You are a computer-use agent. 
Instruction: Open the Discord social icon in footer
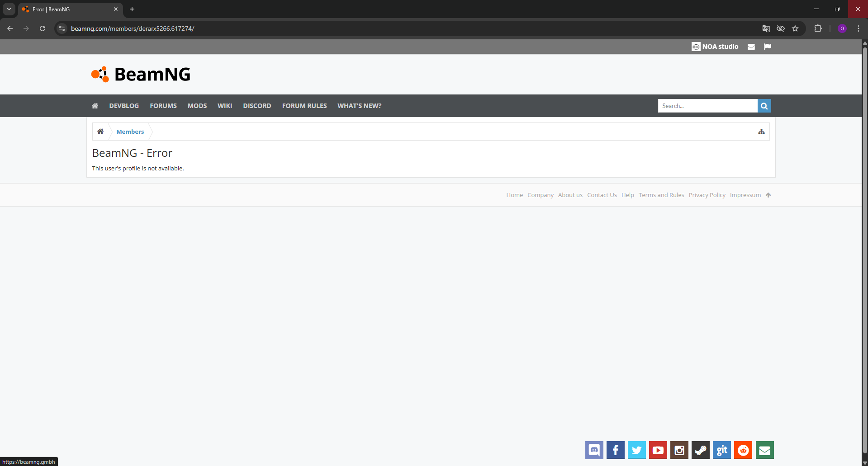tap(594, 450)
